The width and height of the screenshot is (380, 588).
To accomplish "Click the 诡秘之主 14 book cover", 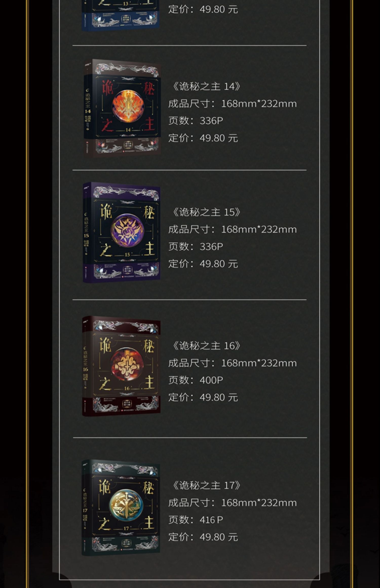I will point(122,108).
